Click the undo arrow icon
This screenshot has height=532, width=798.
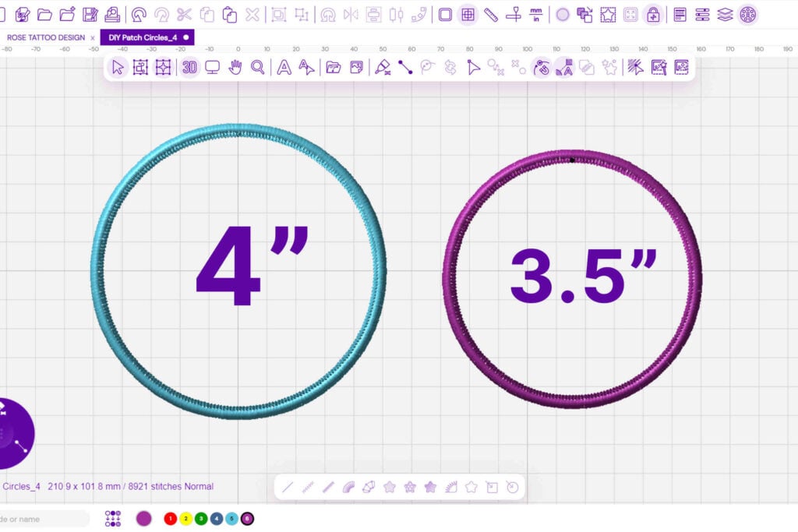tap(139, 14)
